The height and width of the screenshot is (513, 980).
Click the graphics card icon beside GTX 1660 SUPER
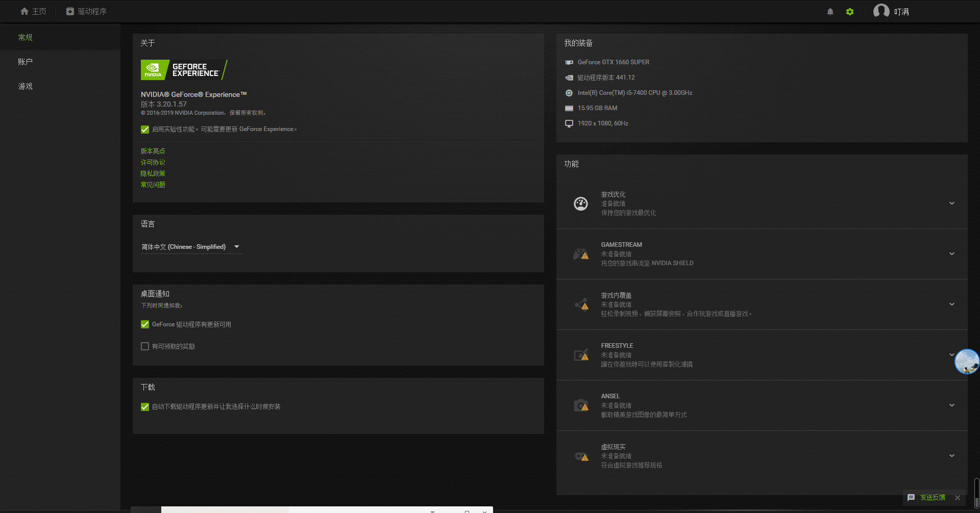coord(569,62)
